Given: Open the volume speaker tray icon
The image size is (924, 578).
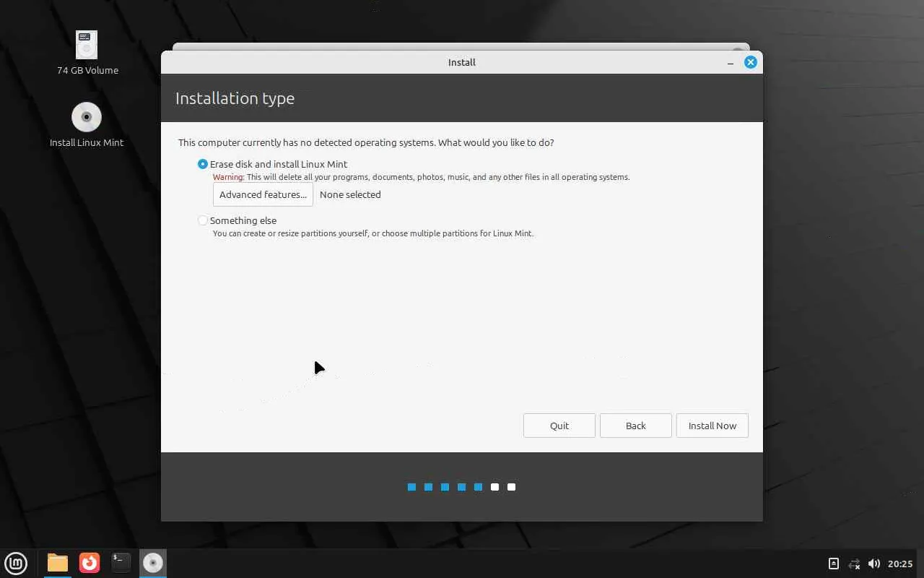Looking at the screenshot, I should point(874,564).
